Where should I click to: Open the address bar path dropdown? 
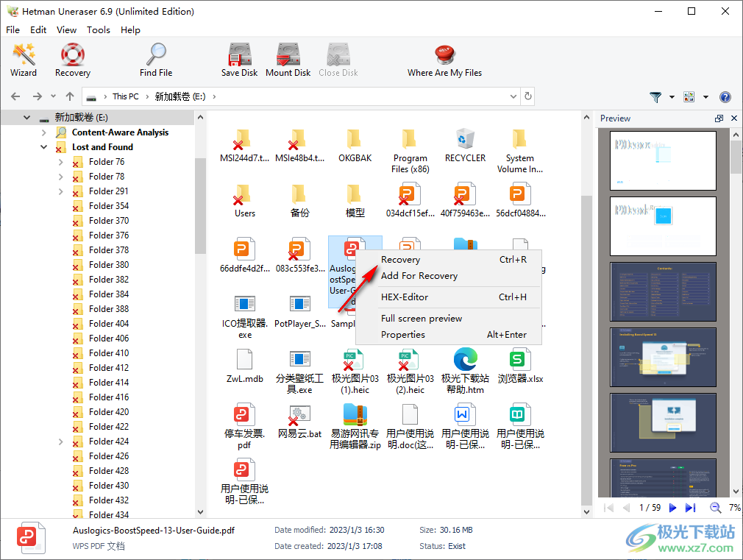513,96
